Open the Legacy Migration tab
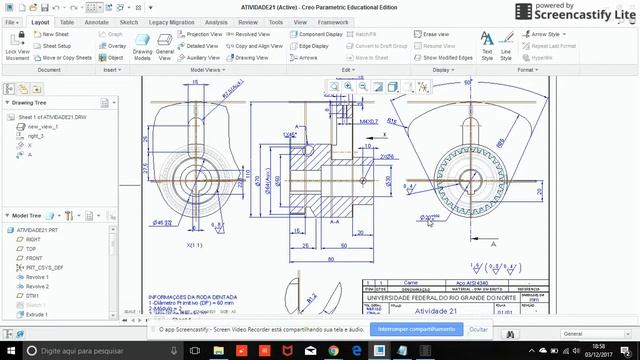 171,22
